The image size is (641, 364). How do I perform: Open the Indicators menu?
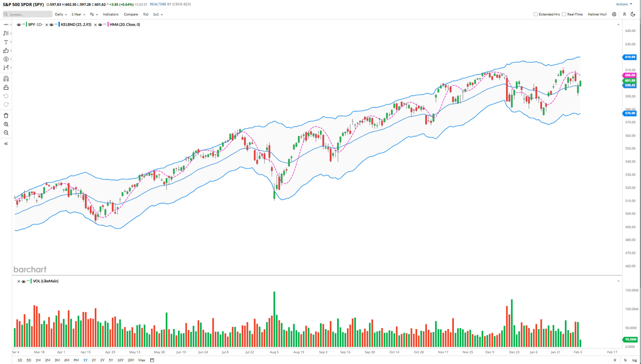click(x=111, y=14)
